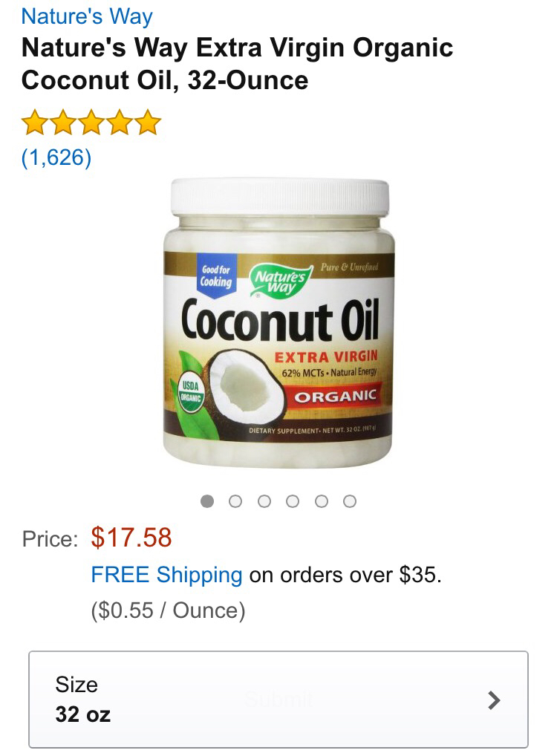Select the fifth image carousel dot
Image resolution: width=557 pixels, height=756 pixels.
tap(321, 501)
